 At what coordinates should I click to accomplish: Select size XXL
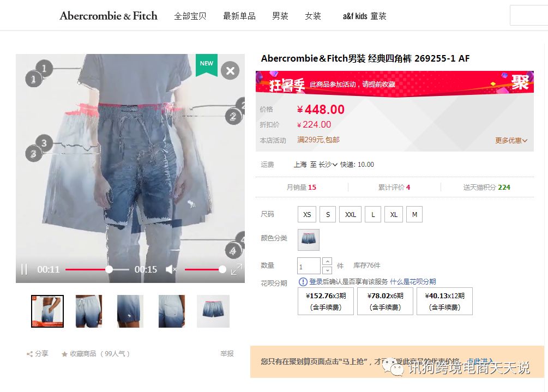(x=350, y=214)
